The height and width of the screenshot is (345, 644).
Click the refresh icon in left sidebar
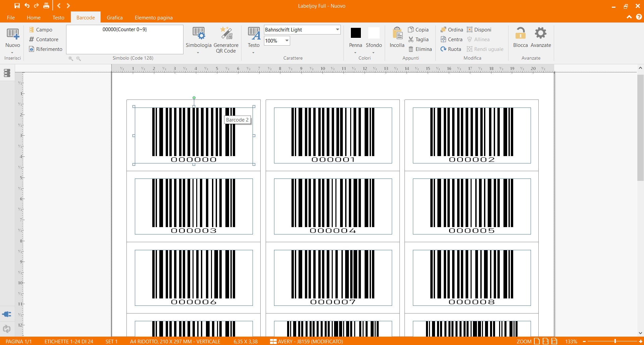[x=7, y=329]
